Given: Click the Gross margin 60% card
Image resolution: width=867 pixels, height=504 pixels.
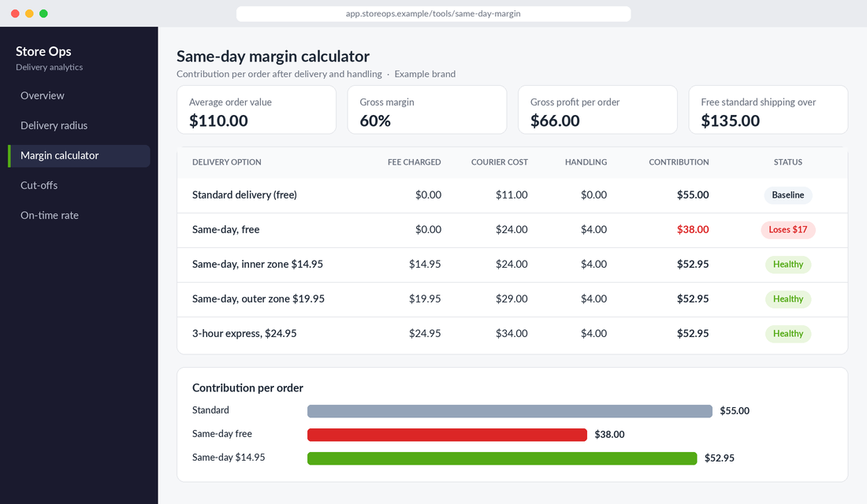Looking at the screenshot, I should tap(427, 109).
